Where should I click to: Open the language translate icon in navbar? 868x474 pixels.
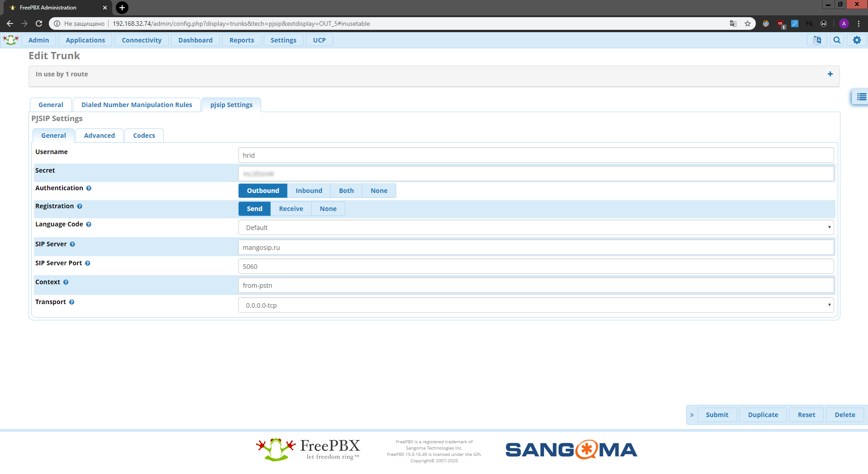tap(817, 40)
